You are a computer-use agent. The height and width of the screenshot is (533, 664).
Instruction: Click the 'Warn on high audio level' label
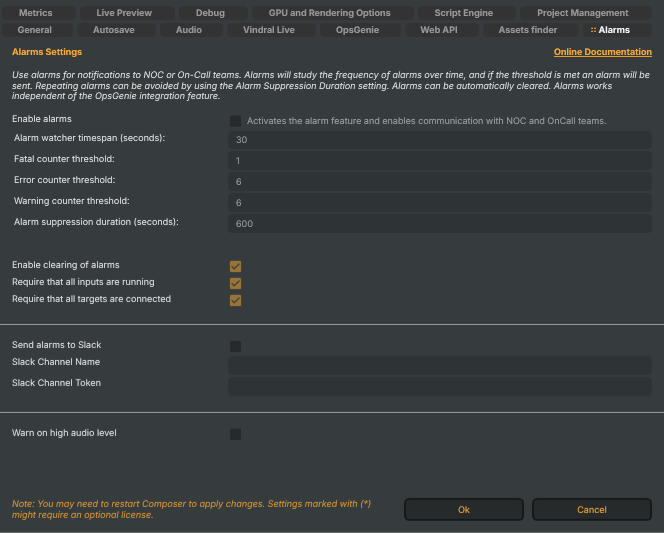click(64, 433)
